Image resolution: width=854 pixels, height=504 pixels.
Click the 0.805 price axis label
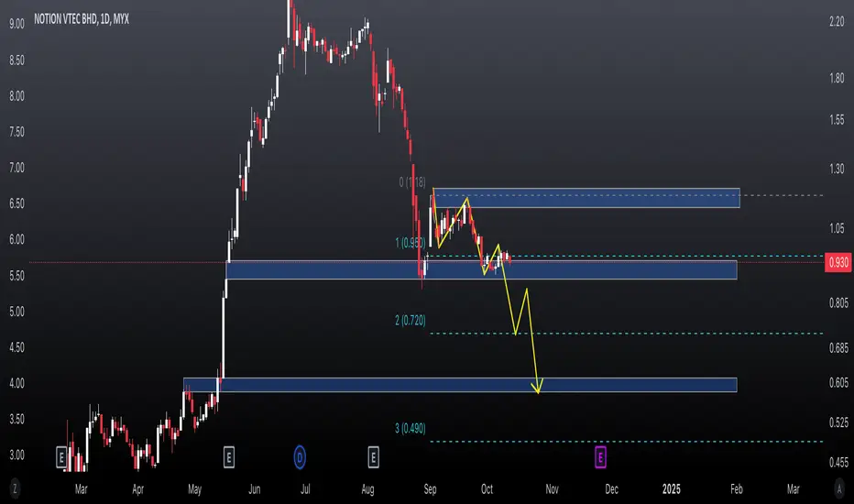pos(838,303)
